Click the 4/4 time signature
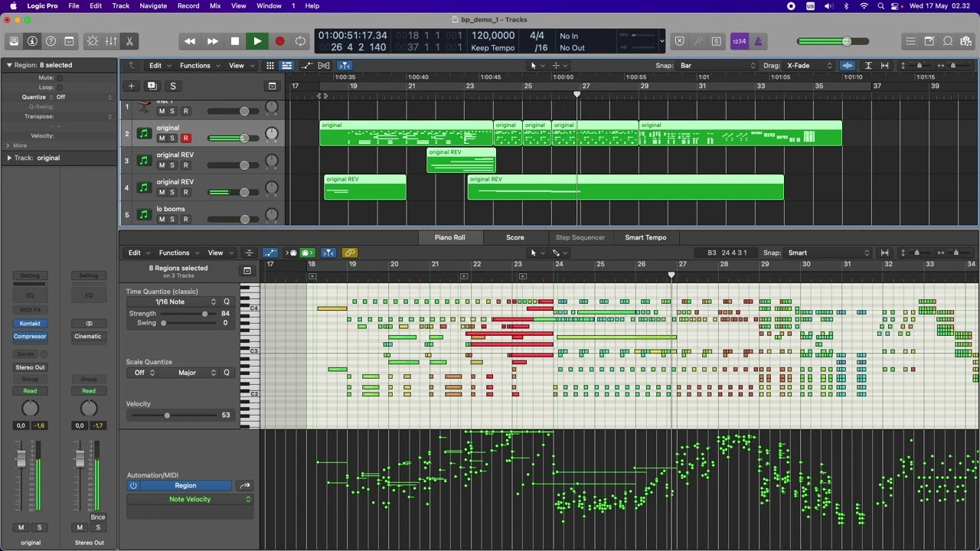Screen dimensions: 980x551 click(x=537, y=35)
